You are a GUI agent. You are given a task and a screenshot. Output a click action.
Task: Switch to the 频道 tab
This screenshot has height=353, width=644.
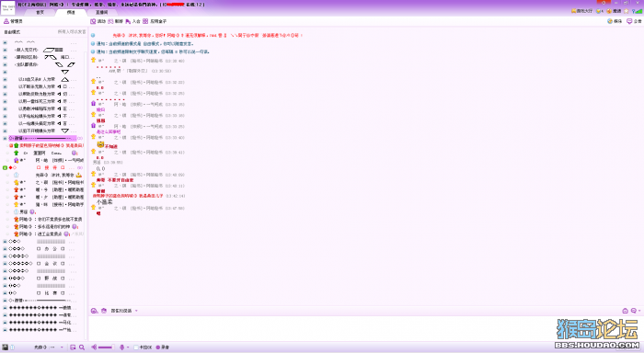pyautogui.click(x=71, y=12)
